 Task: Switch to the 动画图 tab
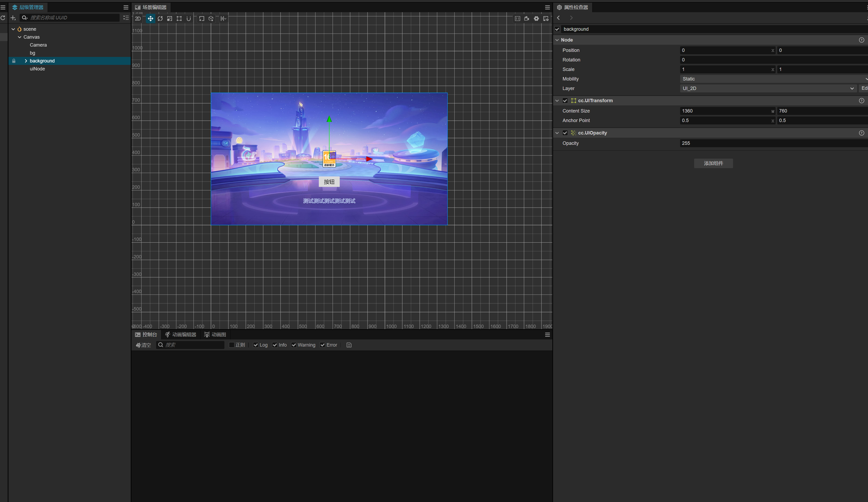point(215,335)
